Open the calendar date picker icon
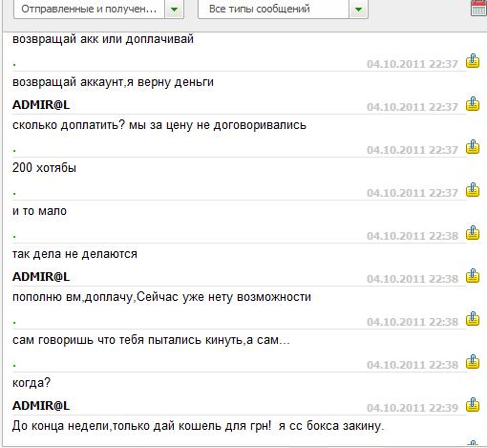This screenshot has width=487, height=448. [478, 8]
